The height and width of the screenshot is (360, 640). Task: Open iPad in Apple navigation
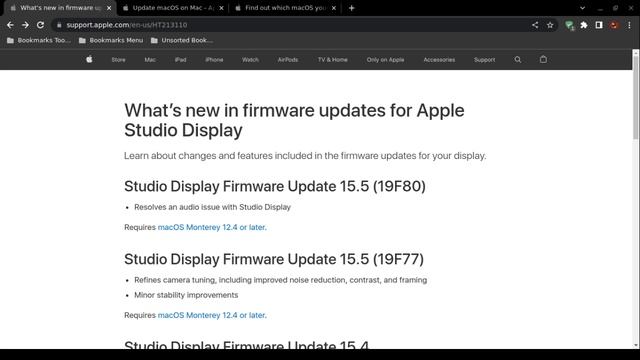(x=180, y=60)
